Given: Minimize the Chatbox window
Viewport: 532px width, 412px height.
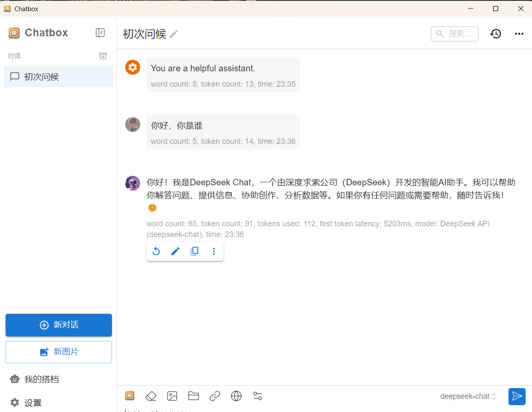Looking at the screenshot, I should click(x=471, y=9).
